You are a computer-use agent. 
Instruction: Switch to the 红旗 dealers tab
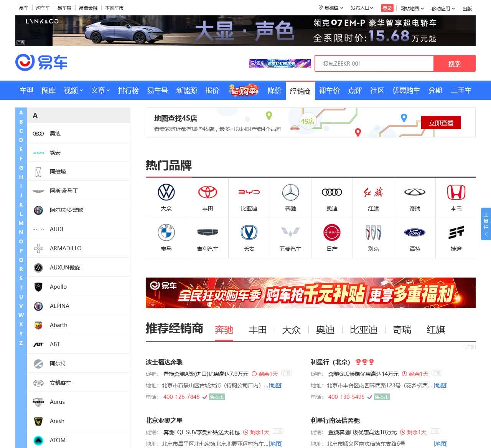click(436, 330)
